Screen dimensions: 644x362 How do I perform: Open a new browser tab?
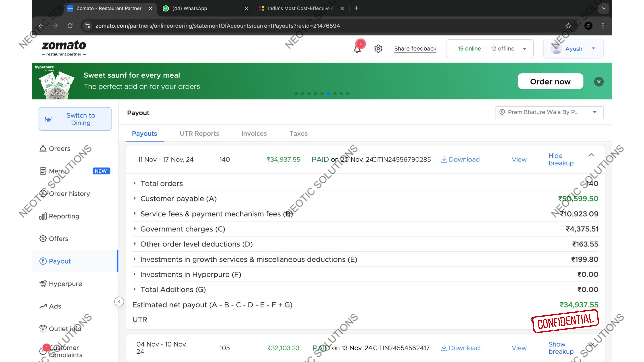point(356,8)
